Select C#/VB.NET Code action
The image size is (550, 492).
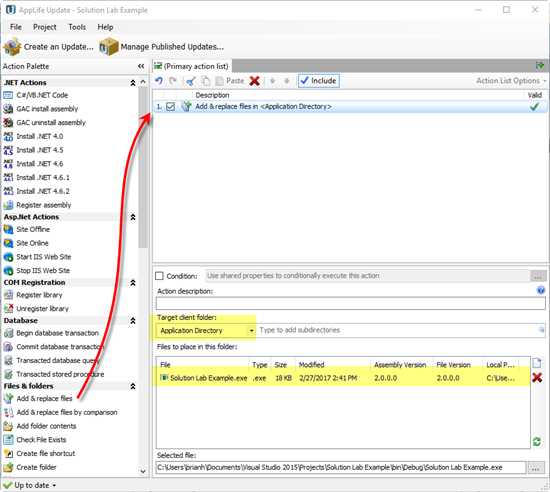[x=36, y=95]
